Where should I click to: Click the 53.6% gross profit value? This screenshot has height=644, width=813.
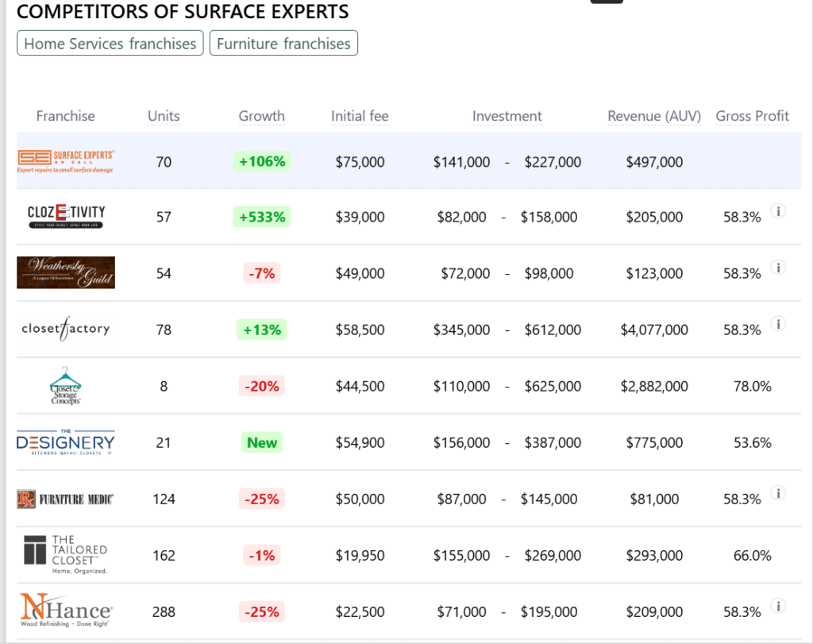753,443
